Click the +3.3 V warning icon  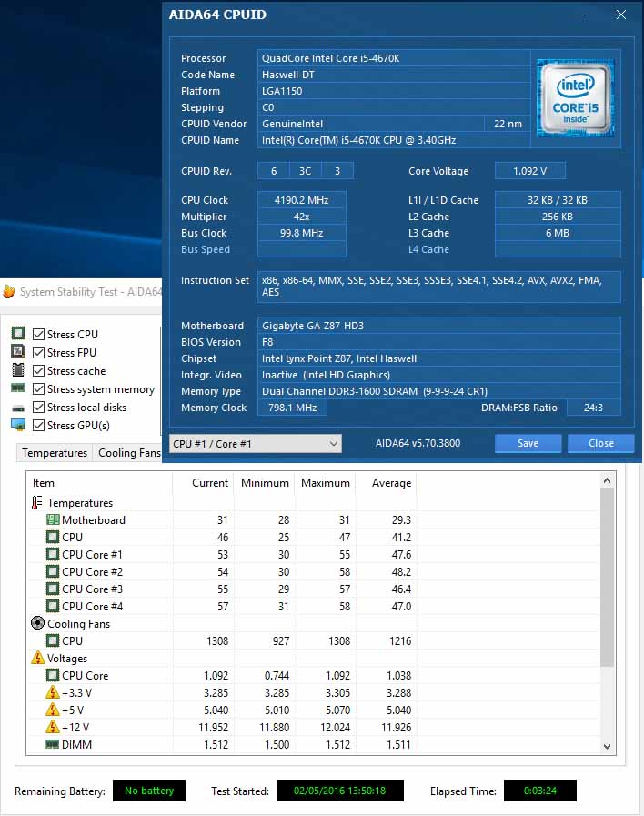53,692
